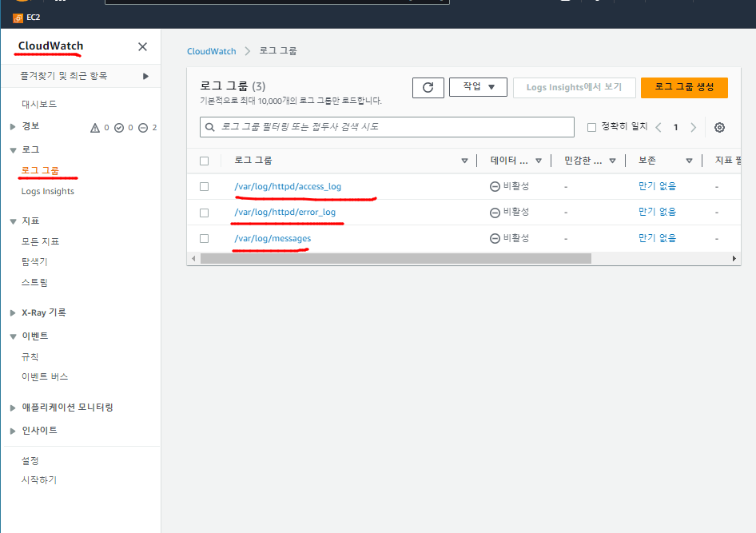Screen dimensions: 756x533
Task: Collapse the 이벤트 section
Action: (13, 336)
